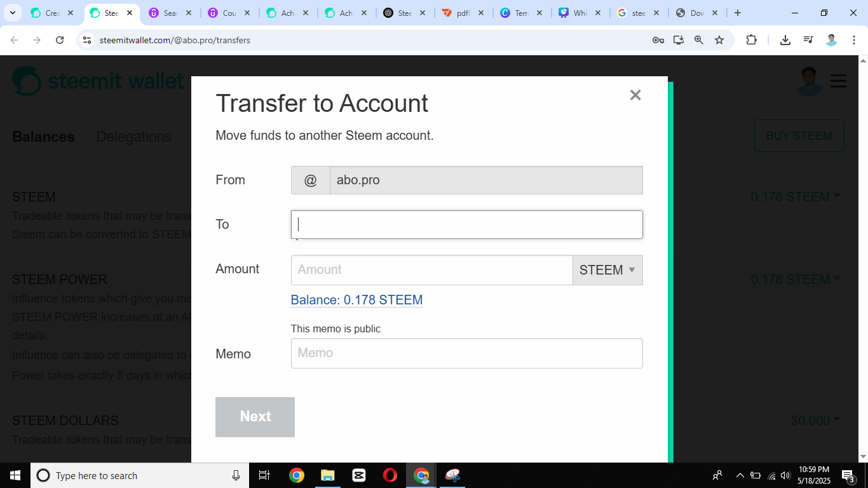
Task: Open the volume control in system tray
Action: click(785, 475)
